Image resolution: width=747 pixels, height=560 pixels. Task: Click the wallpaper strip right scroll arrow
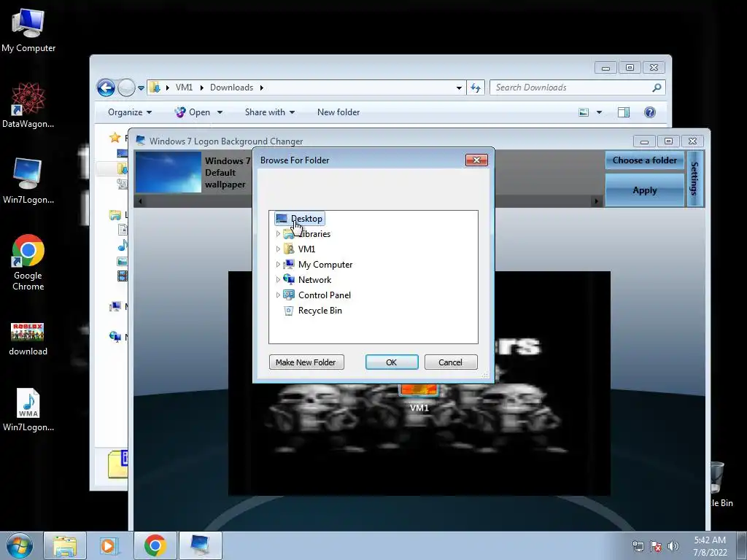[596, 201]
